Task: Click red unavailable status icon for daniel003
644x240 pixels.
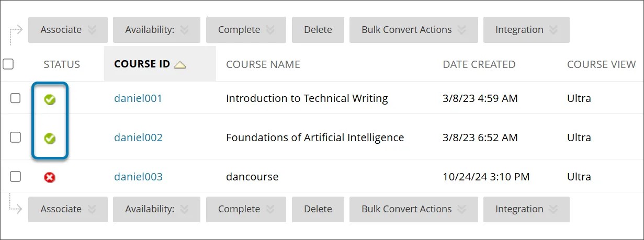Action: (x=50, y=177)
